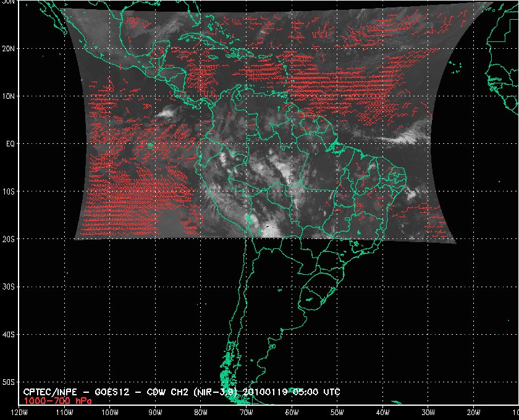Select the 50W longitude label
Screen dimensions: 519x420
pos(337,413)
